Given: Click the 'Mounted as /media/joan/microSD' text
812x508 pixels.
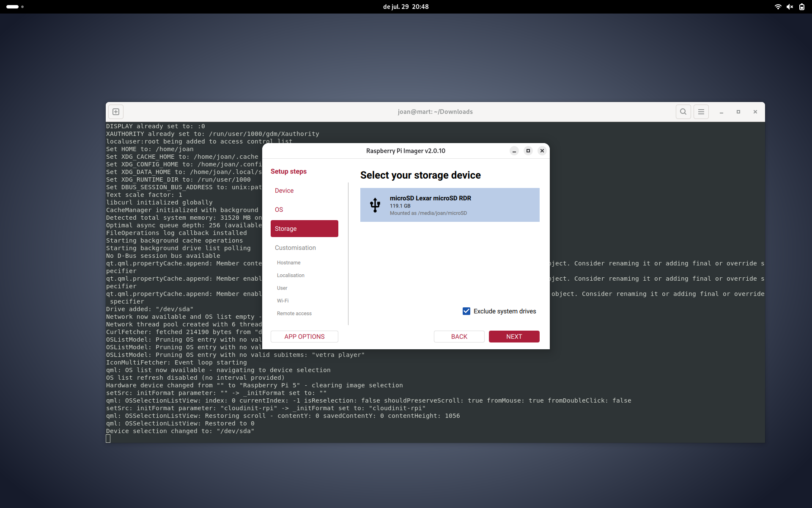Looking at the screenshot, I should click(428, 213).
